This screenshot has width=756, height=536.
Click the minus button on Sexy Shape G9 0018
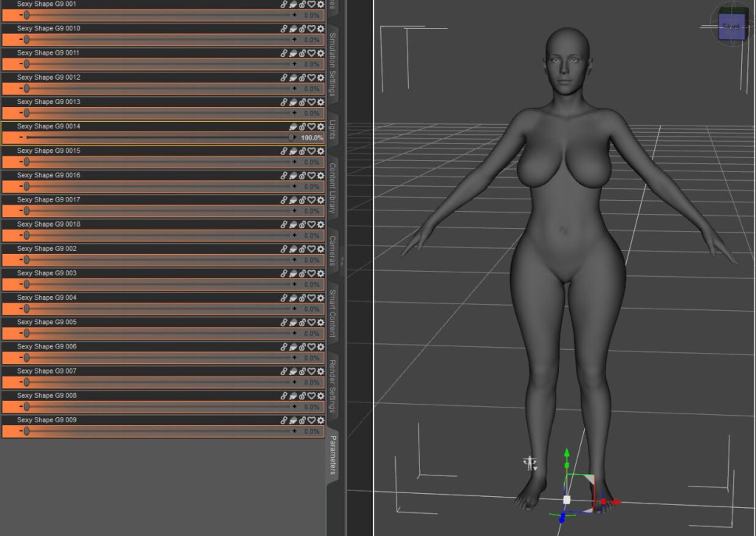click(x=21, y=236)
